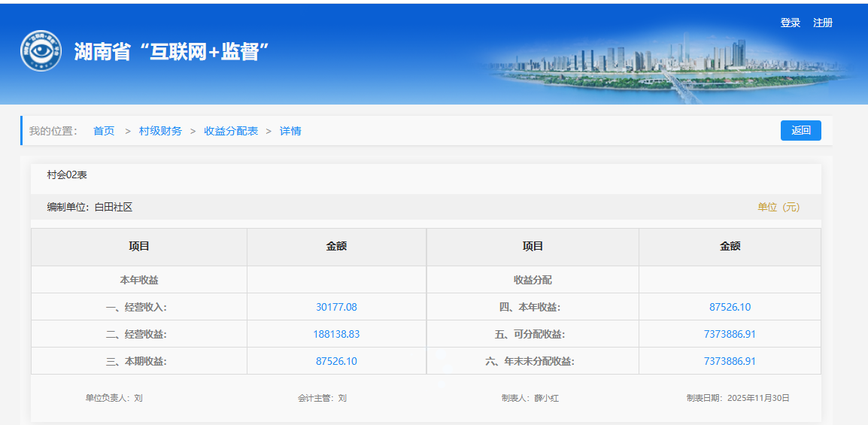Open 收益分配表 breadcrumb link
Image resolution: width=868 pixels, height=425 pixels.
tap(231, 131)
